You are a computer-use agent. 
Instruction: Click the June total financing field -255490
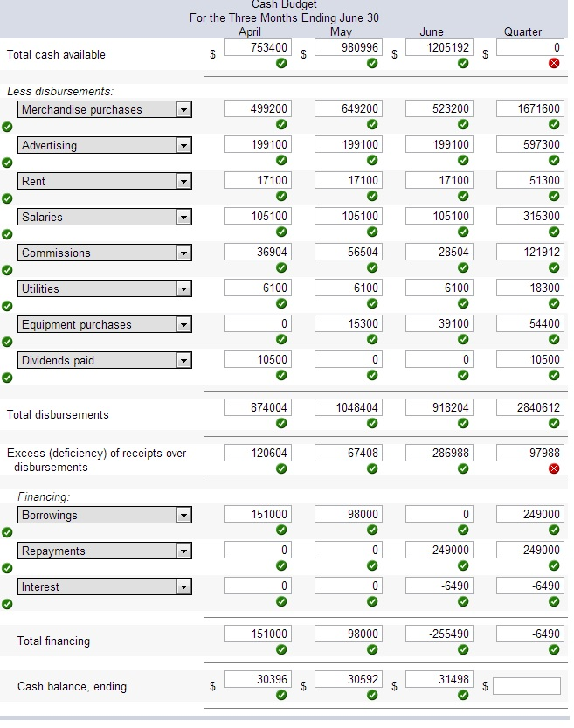click(x=439, y=634)
